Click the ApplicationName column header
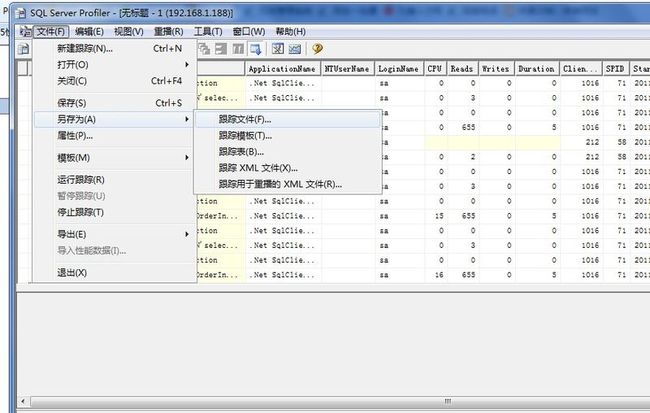The image size is (650, 413). point(283,69)
